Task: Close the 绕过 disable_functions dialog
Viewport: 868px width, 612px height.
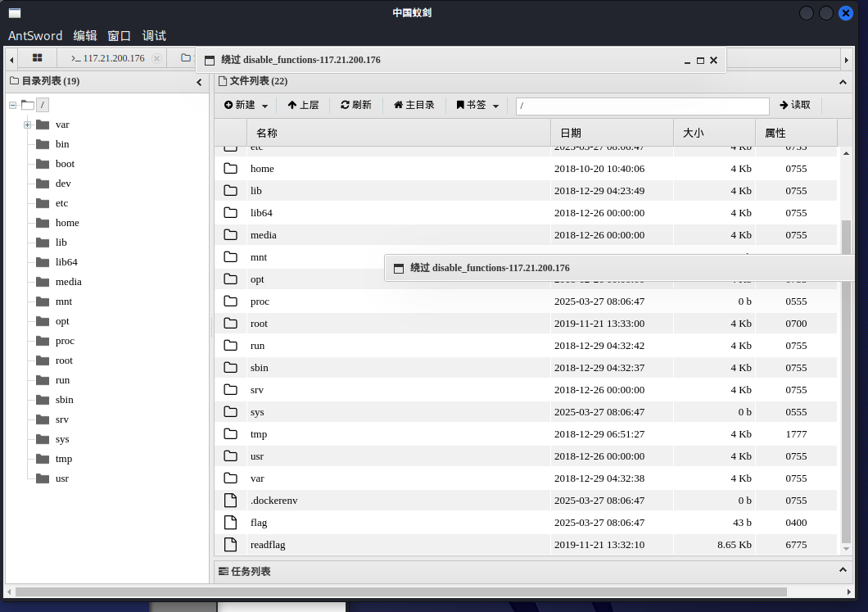Action: [713, 61]
